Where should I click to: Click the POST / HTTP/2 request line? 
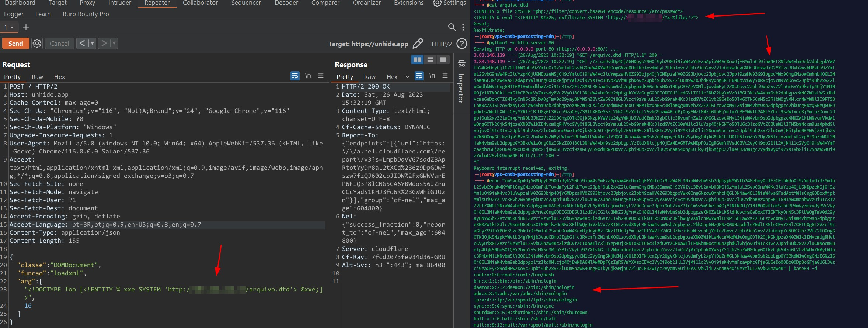coord(34,87)
